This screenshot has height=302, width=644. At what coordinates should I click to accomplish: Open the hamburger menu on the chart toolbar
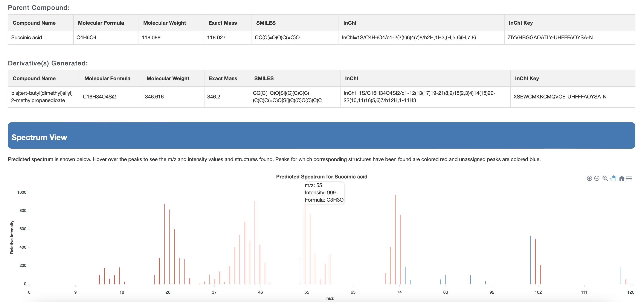click(630, 178)
